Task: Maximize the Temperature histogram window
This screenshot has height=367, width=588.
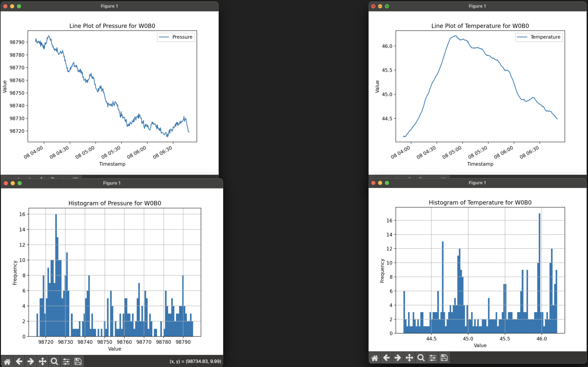Action: tap(387, 183)
